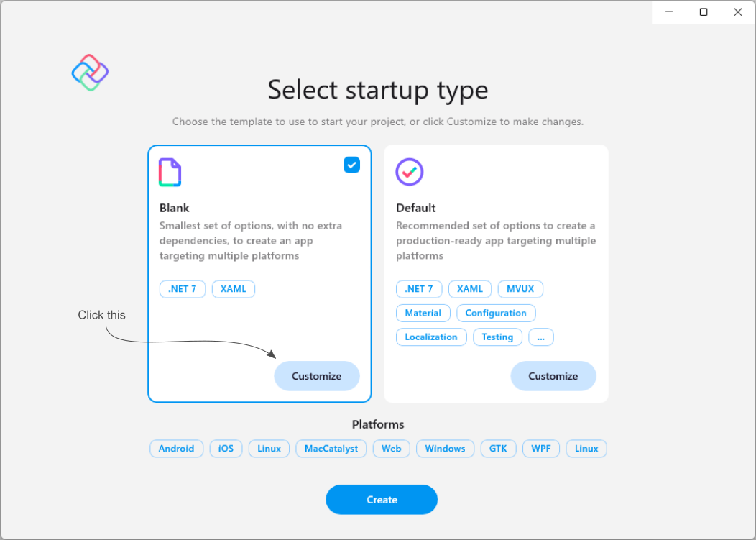Select the GTK platform chip
The image size is (756, 540).
tap(498, 449)
